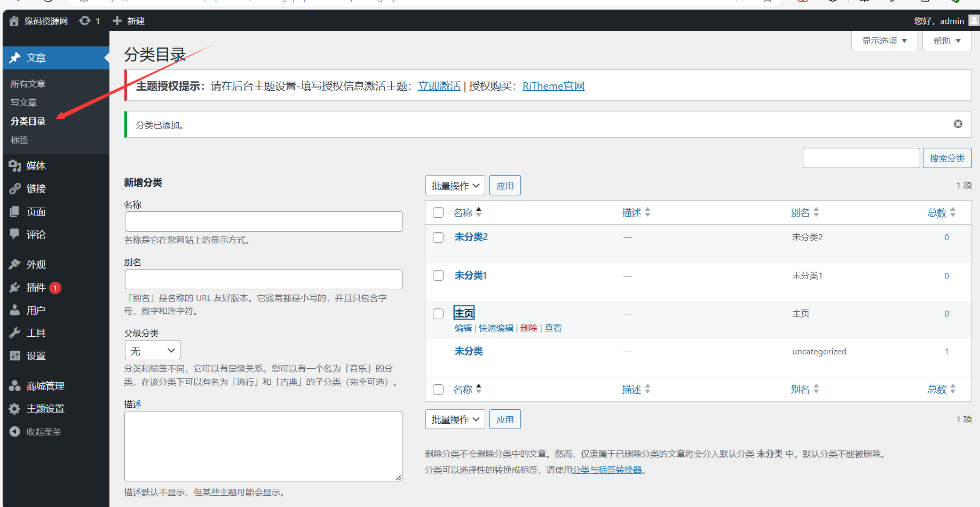
Task: Click the 评论 comment bubble icon
Action: tap(15, 234)
